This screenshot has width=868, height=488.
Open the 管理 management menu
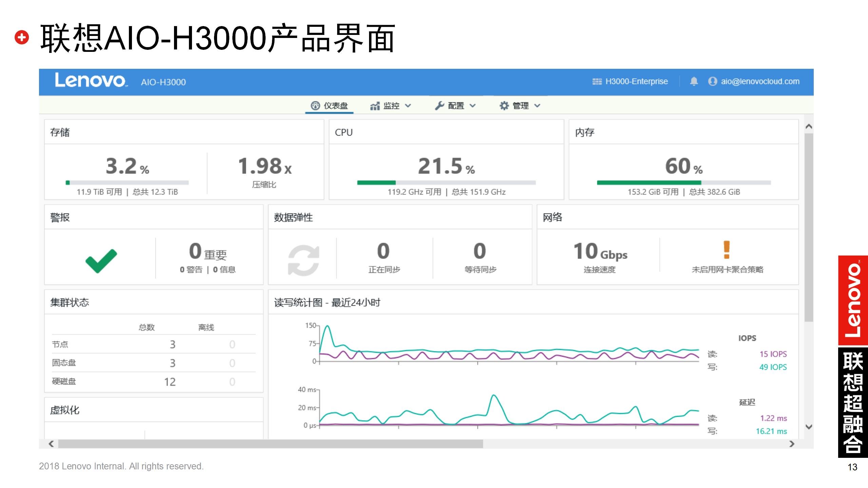[520, 106]
